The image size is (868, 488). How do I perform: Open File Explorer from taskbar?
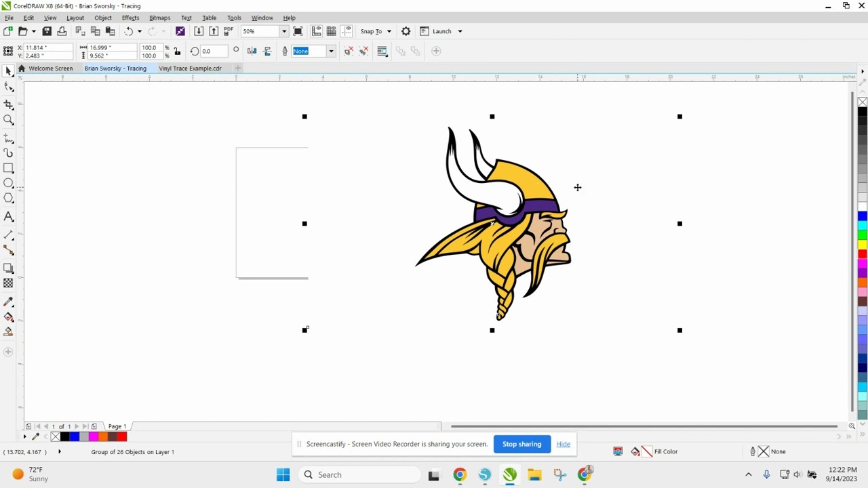coord(534,474)
